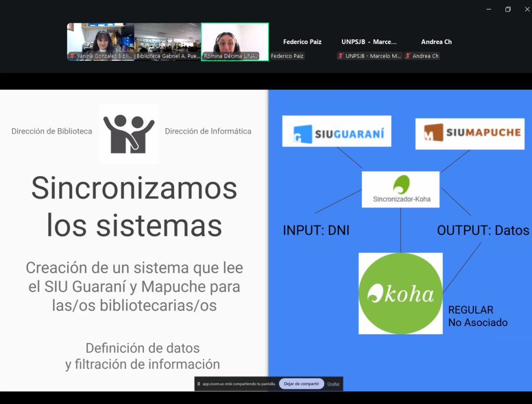The height and width of the screenshot is (404, 532).
Task: Click the two-people collaboration icon
Action: click(129, 134)
